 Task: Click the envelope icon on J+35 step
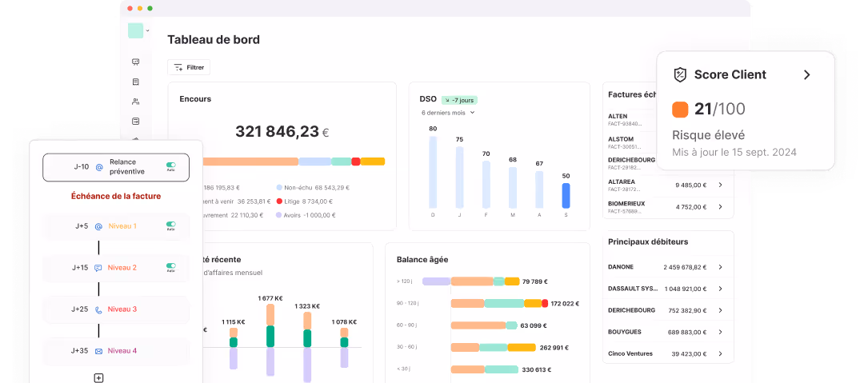98,351
